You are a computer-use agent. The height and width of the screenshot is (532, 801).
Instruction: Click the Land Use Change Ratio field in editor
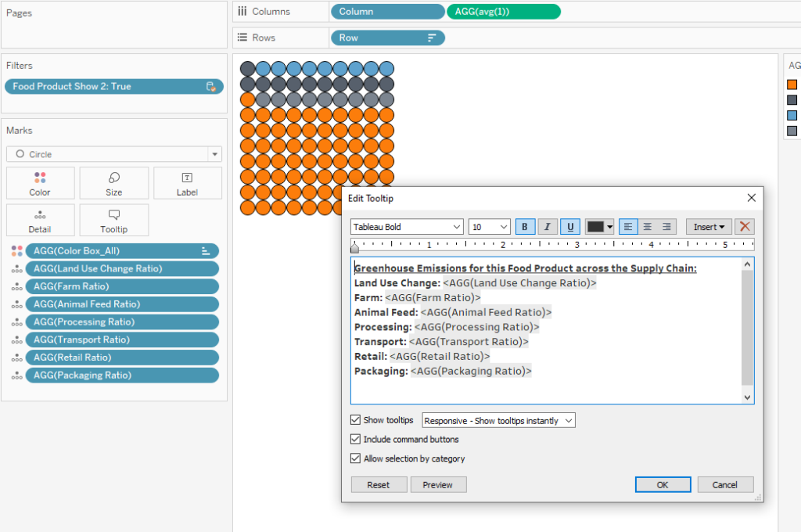click(x=519, y=282)
